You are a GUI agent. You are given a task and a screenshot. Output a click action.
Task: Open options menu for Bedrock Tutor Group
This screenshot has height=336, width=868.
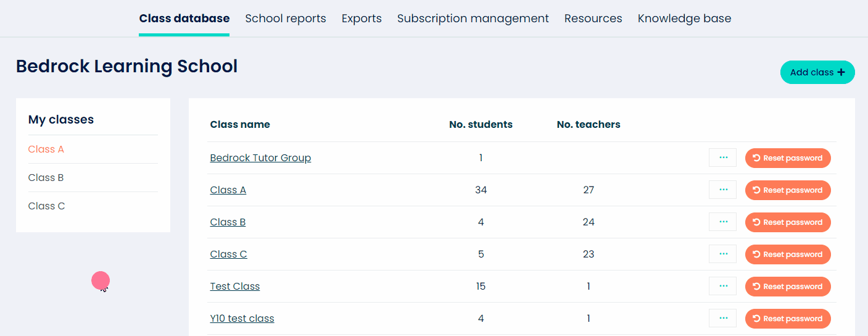point(722,158)
